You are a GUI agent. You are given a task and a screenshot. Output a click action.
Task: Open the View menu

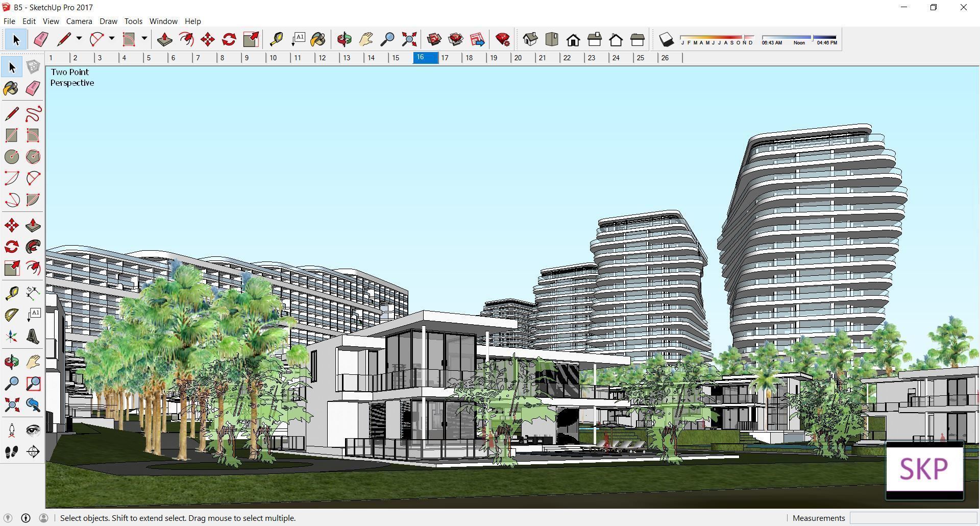tap(51, 21)
